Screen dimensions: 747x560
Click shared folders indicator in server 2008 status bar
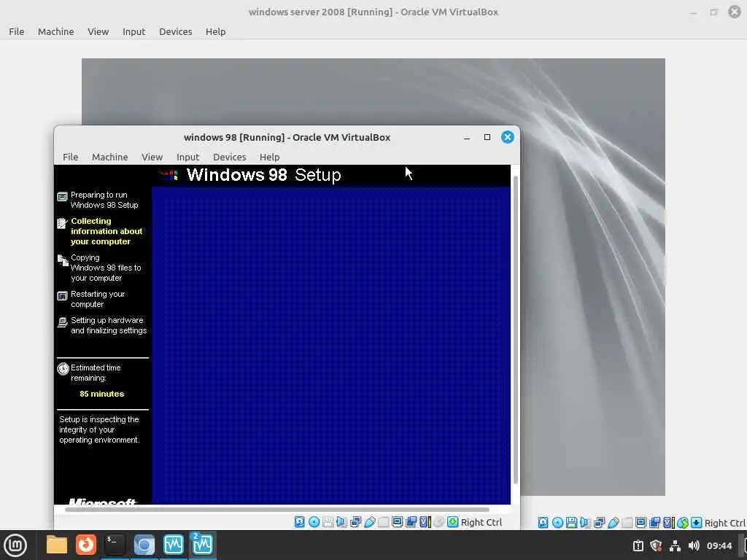pyautogui.click(x=627, y=523)
